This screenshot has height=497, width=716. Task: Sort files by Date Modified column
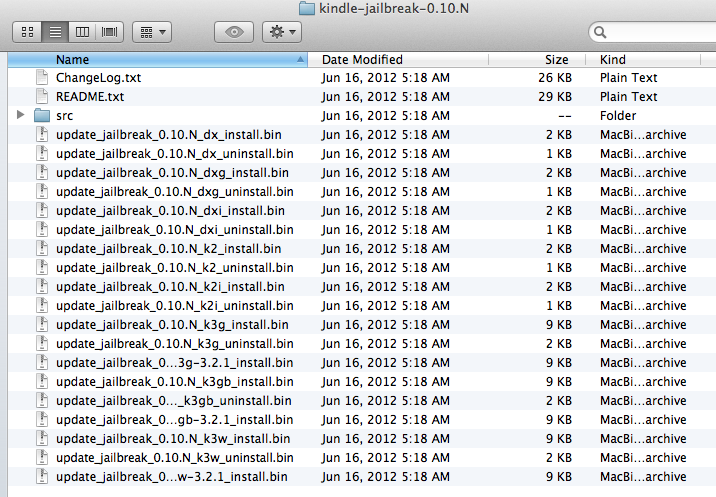tap(398, 60)
